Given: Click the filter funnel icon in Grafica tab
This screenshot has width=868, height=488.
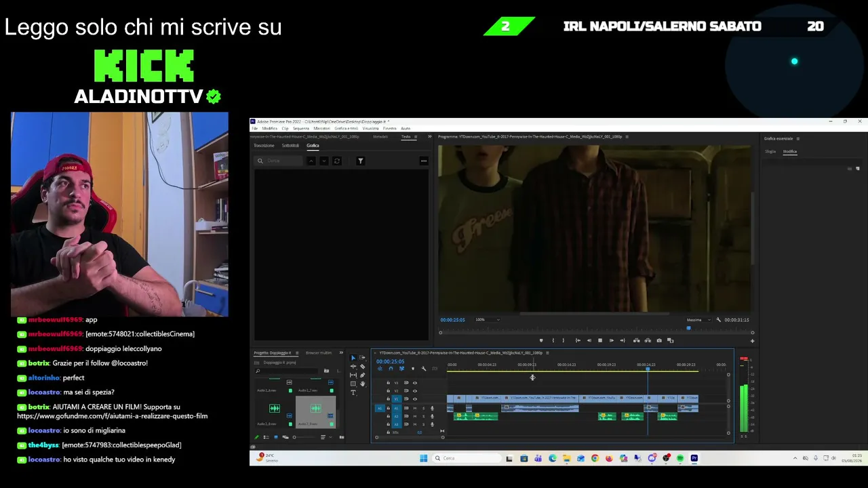Looking at the screenshot, I should tap(360, 161).
